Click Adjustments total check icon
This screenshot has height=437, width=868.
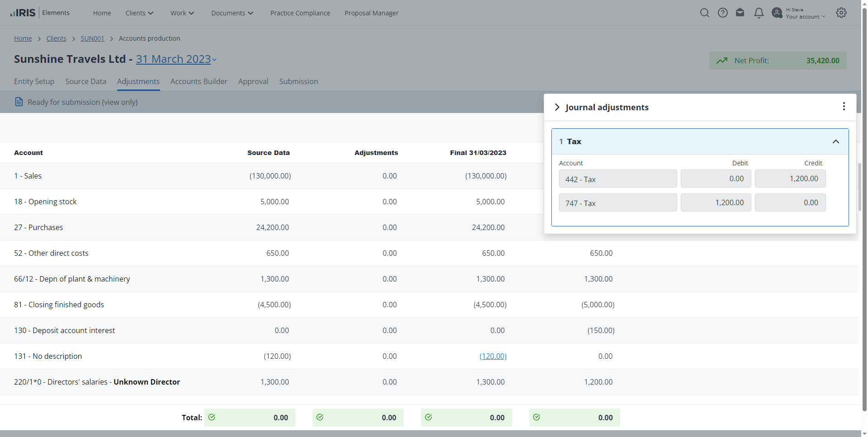320,417
